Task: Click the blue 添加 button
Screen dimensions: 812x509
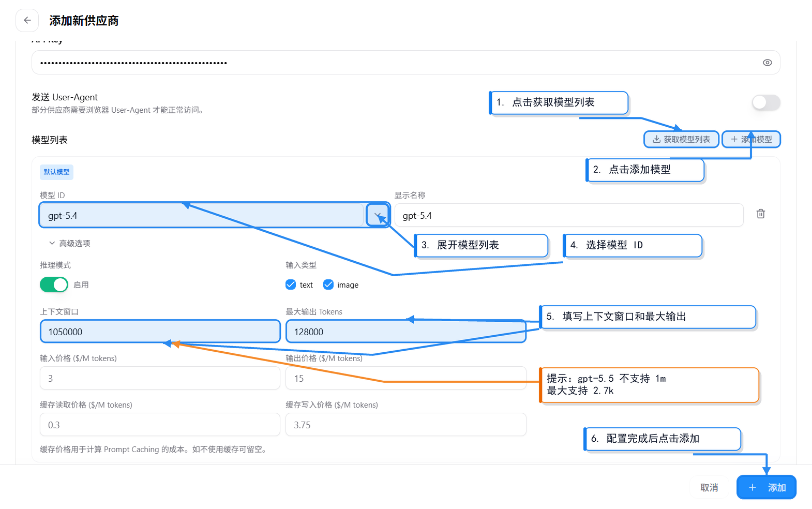Action: (766, 487)
